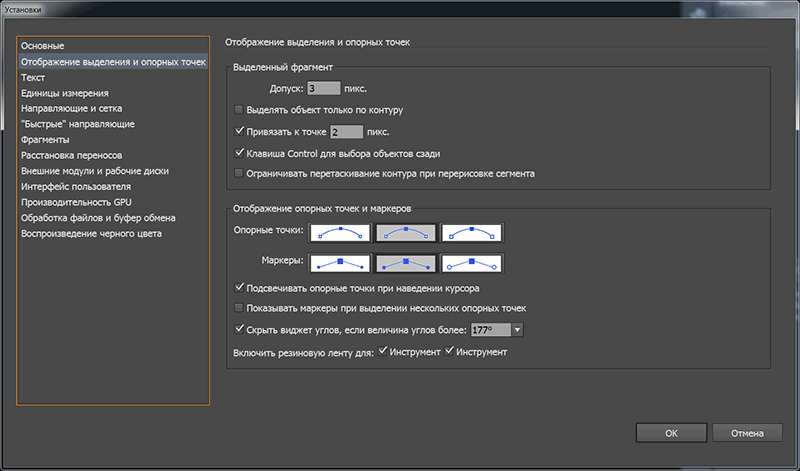The image size is (800, 471).
Task: Click the OK button
Action: (671, 433)
